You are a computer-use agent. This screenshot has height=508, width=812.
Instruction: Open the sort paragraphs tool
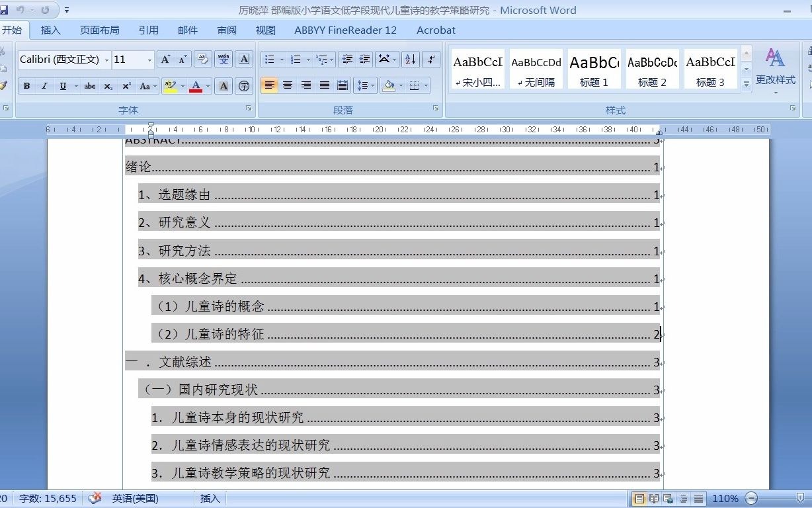point(410,59)
